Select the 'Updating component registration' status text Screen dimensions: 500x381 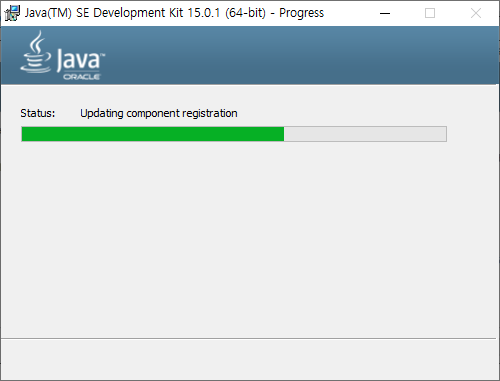[159, 113]
